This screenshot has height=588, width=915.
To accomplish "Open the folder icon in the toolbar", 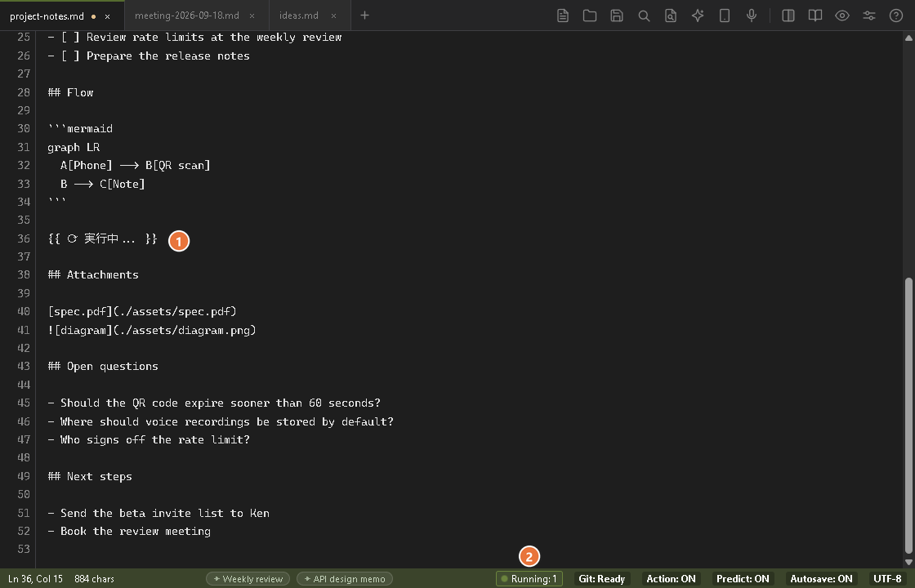I will tap(589, 16).
